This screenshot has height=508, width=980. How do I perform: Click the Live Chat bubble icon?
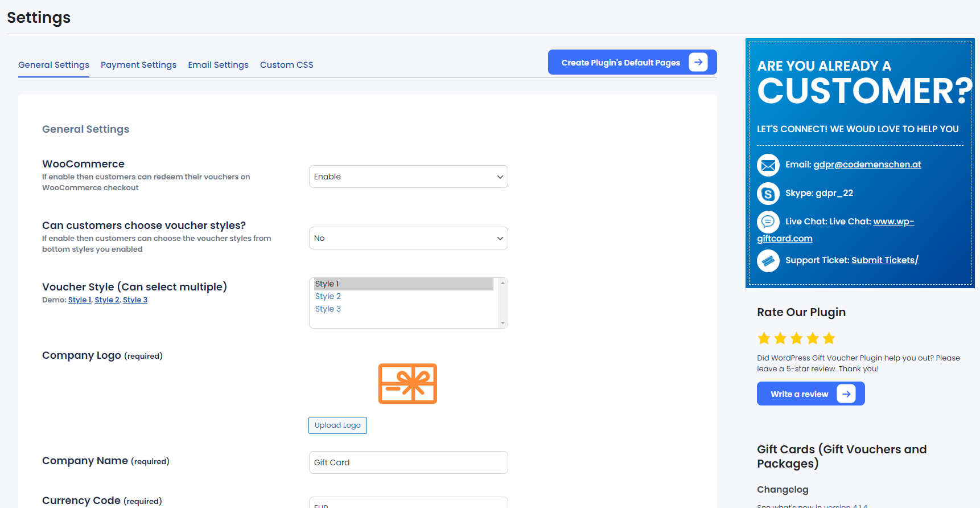click(768, 222)
